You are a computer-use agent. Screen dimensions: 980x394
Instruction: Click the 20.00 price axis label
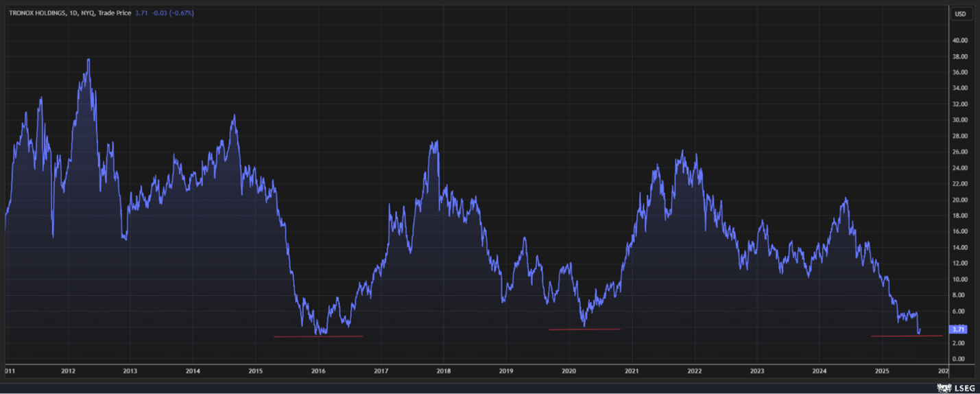[x=959, y=200]
